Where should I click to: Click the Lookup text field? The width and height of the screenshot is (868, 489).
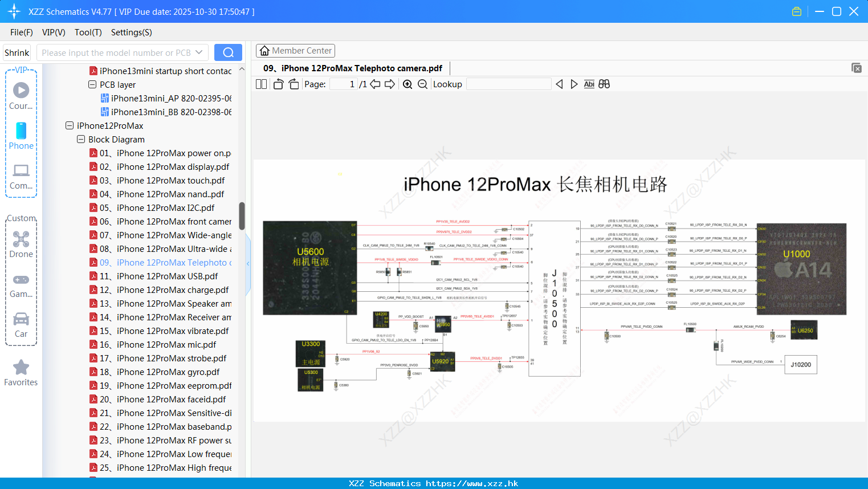pyautogui.click(x=509, y=84)
